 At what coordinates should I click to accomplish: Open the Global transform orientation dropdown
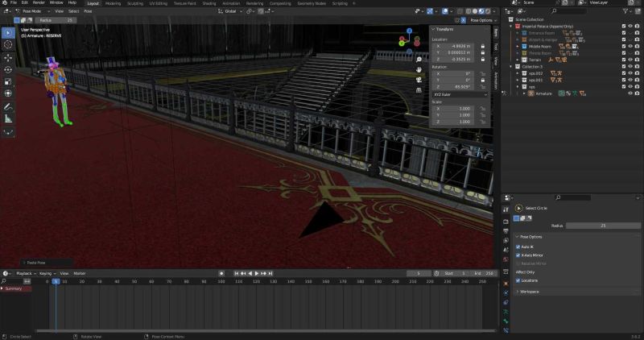click(230, 11)
